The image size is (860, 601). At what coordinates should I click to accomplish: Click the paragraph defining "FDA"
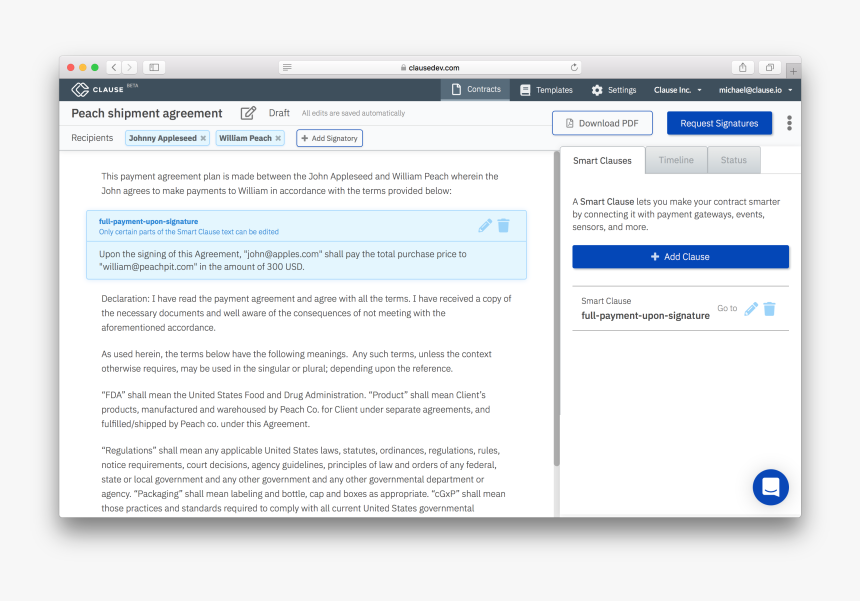(x=296, y=409)
